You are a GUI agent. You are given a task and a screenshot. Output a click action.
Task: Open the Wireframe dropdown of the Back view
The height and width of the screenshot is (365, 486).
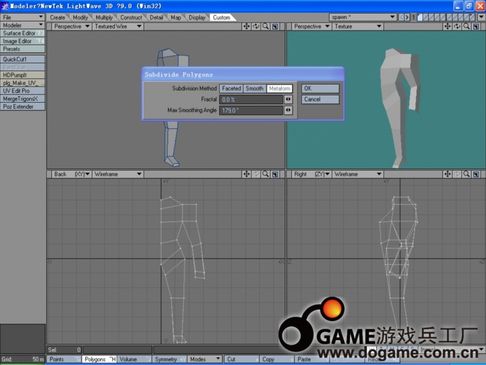[x=118, y=174]
